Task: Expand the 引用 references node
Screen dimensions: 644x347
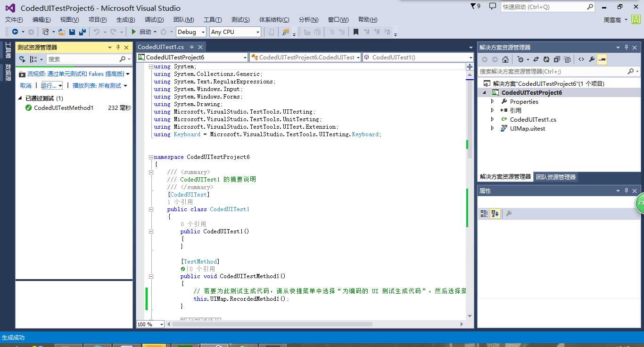Action: (493, 110)
